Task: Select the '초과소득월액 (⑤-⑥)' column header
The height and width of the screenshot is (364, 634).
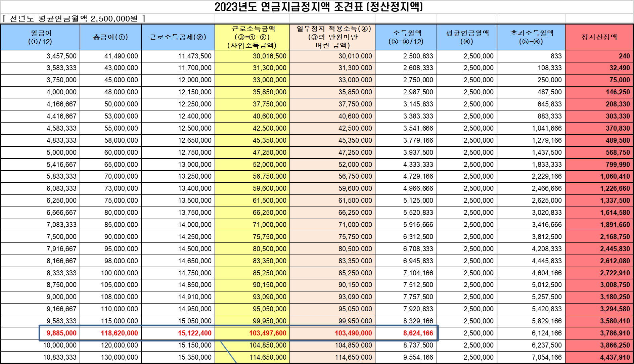Action: click(x=531, y=37)
